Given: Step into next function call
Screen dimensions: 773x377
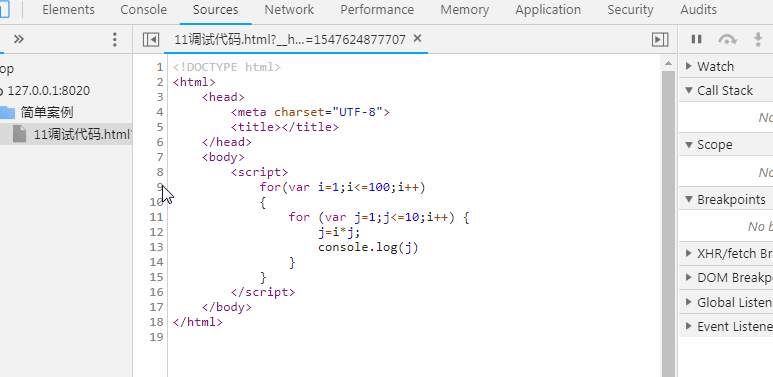Looking at the screenshot, I should tap(758, 39).
